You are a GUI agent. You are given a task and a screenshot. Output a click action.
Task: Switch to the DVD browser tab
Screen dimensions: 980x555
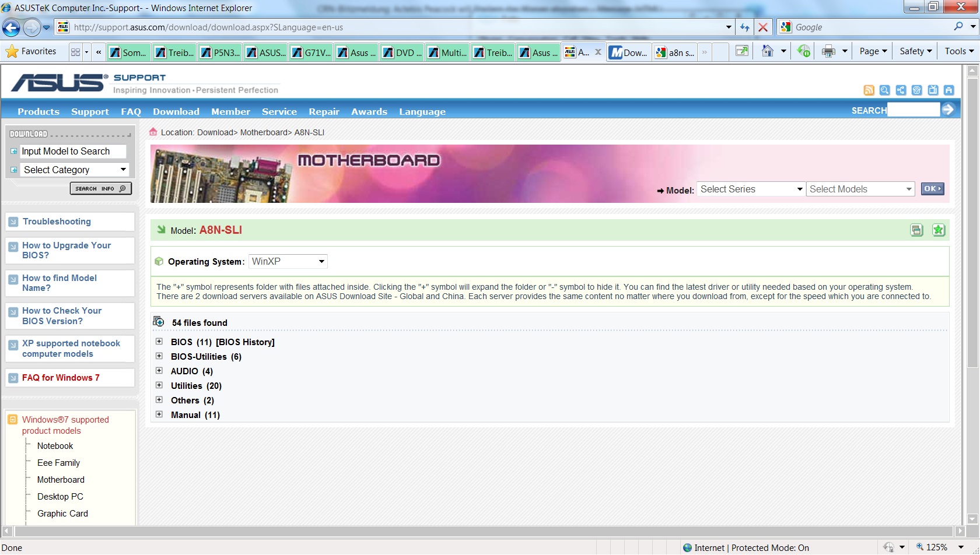point(402,52)
